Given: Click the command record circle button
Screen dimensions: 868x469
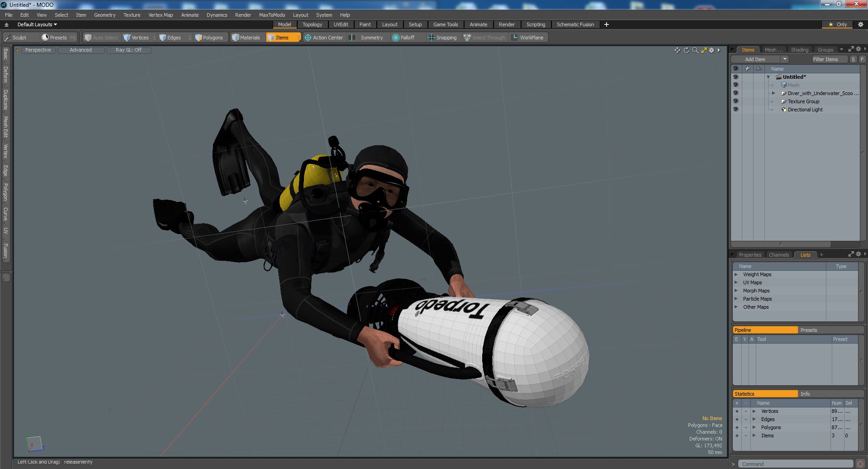Looking at the screenshot, I should (860, 464).
